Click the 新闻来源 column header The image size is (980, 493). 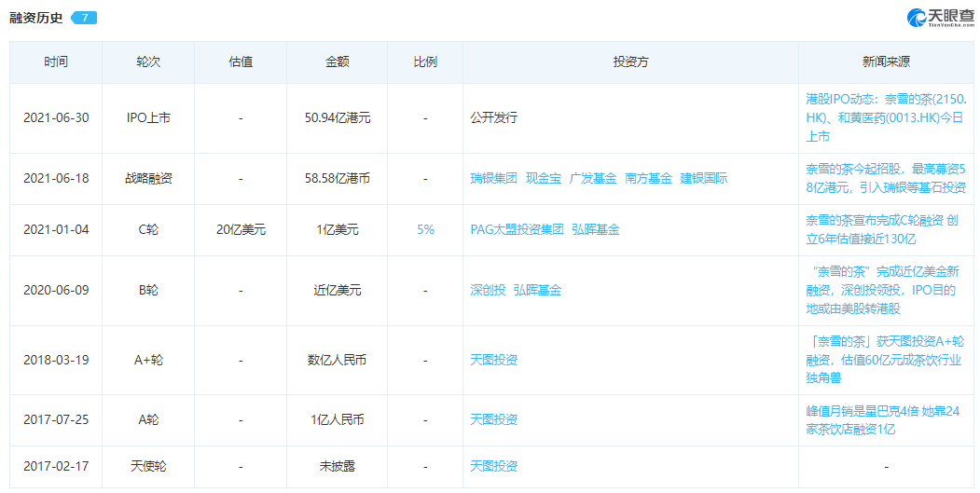coord(886,62)
